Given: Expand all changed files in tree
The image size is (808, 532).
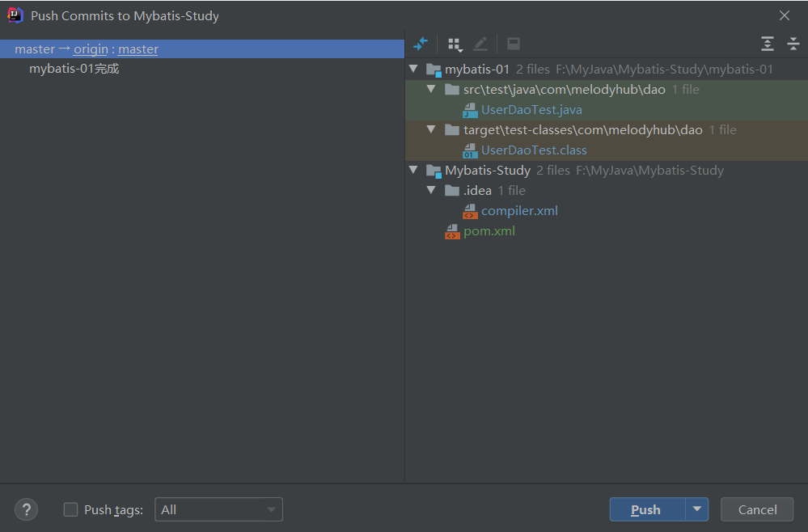Looking at the screenshot, I should coord(768,44).
